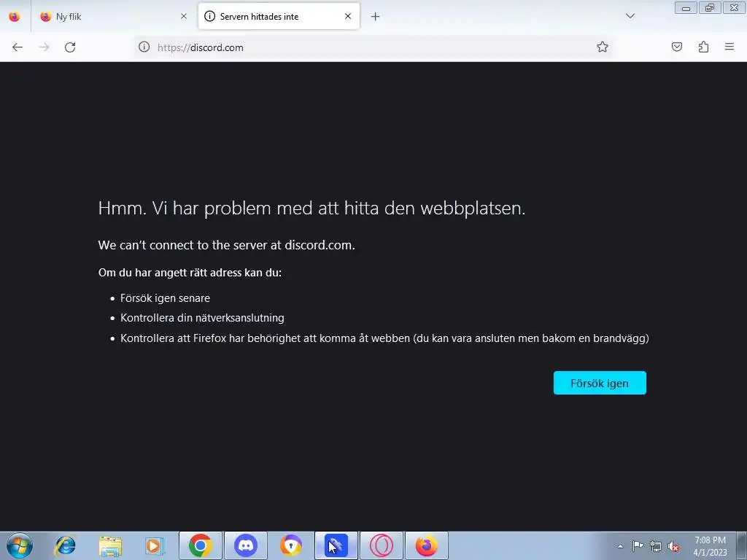
Task: Switch to Google Chrome in taskbar
Action: (201, 545)
